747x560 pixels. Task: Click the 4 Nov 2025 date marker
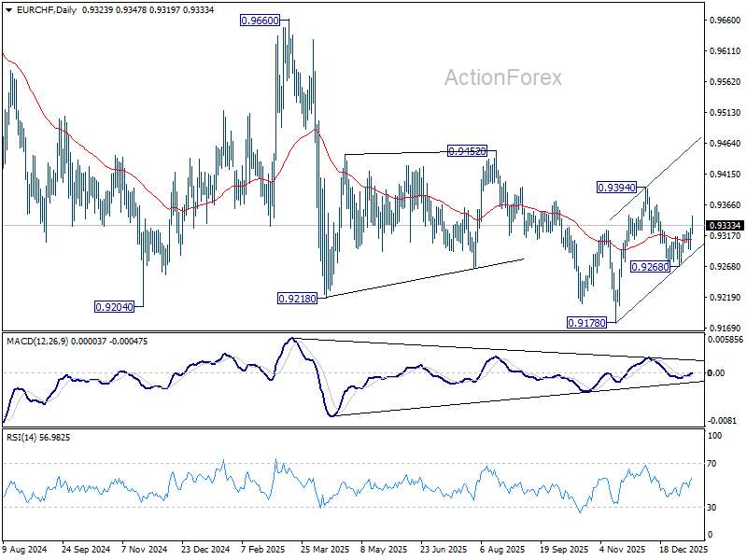[x=623, y=550]
